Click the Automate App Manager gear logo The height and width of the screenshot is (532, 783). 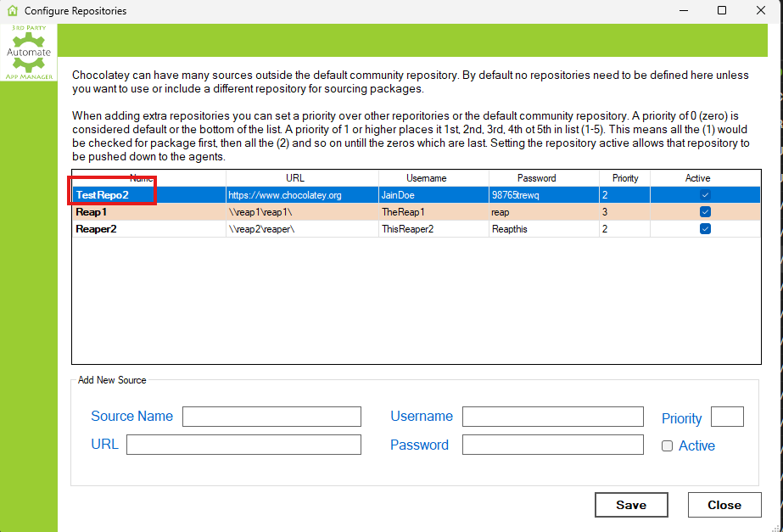coord(29,53)
